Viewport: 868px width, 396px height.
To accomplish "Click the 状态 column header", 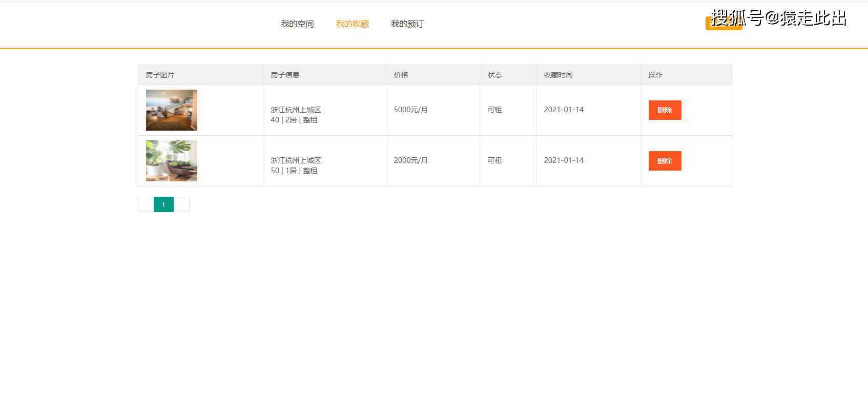I will tap(494, 75).
